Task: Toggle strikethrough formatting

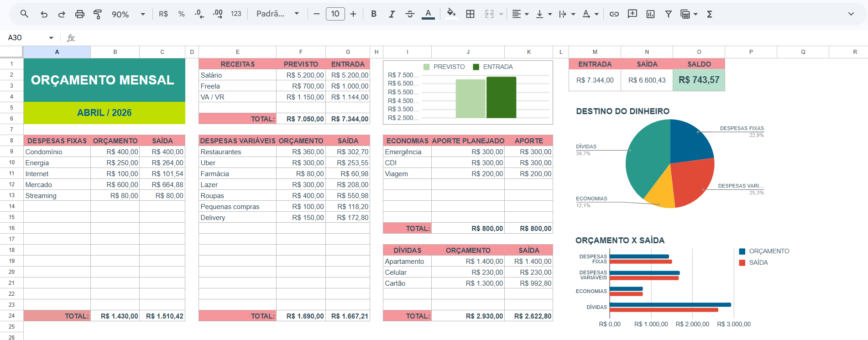Action: (x=410, y=14)
